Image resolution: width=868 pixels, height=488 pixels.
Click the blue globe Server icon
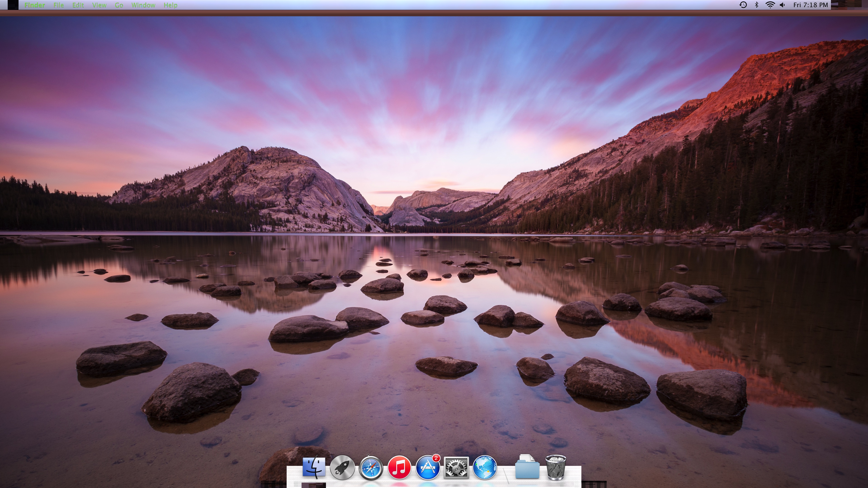click(485, 467)
